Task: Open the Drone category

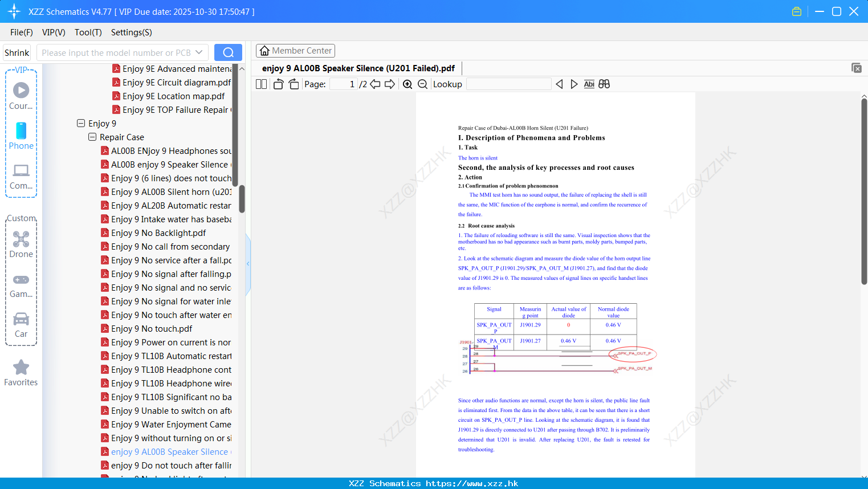Action: [x=21, y=244]
